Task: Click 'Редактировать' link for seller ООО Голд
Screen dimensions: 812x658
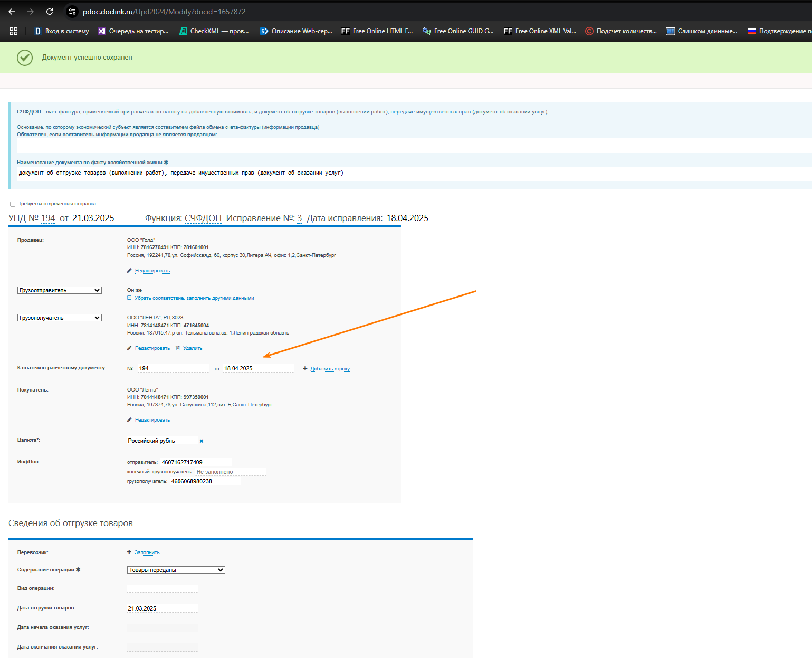Action: tap(152, 271)
